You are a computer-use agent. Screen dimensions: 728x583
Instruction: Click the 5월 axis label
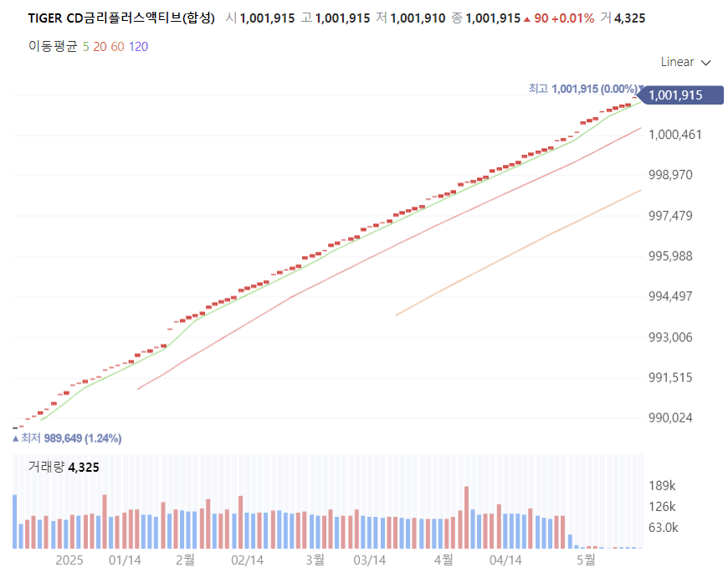[587, 560]
